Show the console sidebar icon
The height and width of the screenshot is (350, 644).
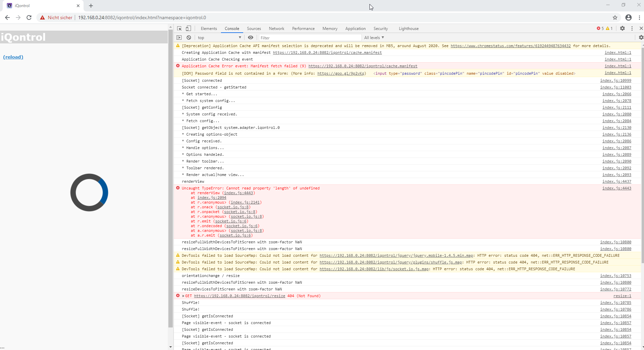tap(179, 38)
